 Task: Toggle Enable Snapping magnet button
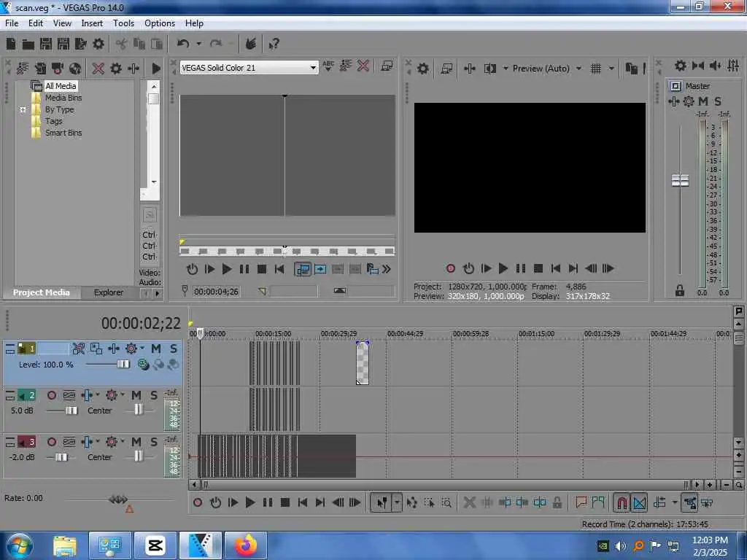click(x=622, y=502)
